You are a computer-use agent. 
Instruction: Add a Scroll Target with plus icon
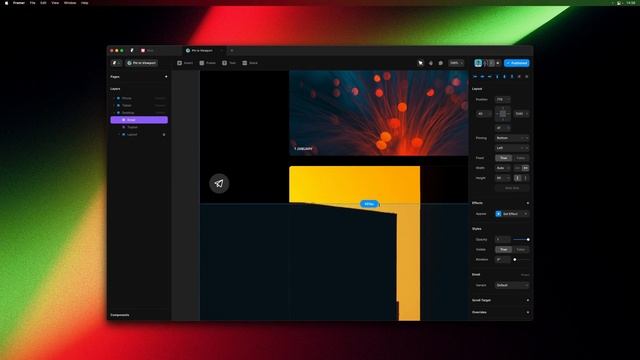pyautogui.click(x=527, y=300)
